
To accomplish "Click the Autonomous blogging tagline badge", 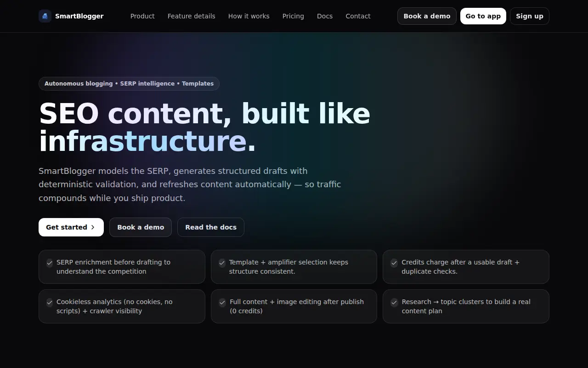I will [x=129, y=84].
